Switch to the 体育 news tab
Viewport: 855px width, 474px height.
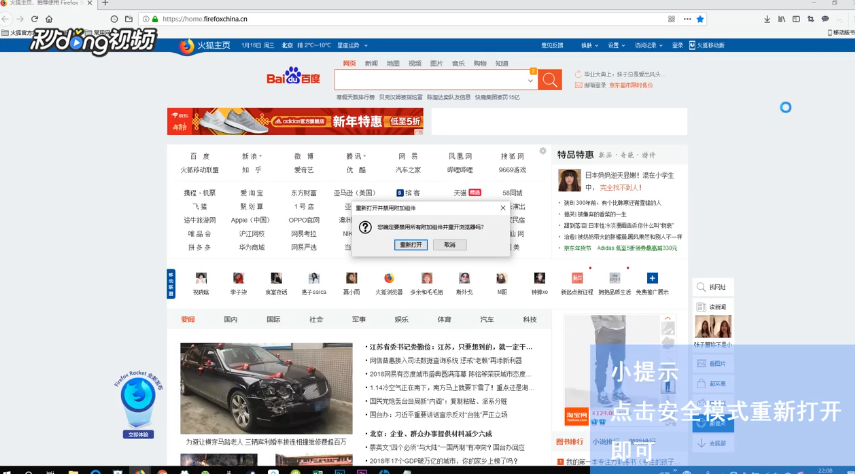click(444, 319)
